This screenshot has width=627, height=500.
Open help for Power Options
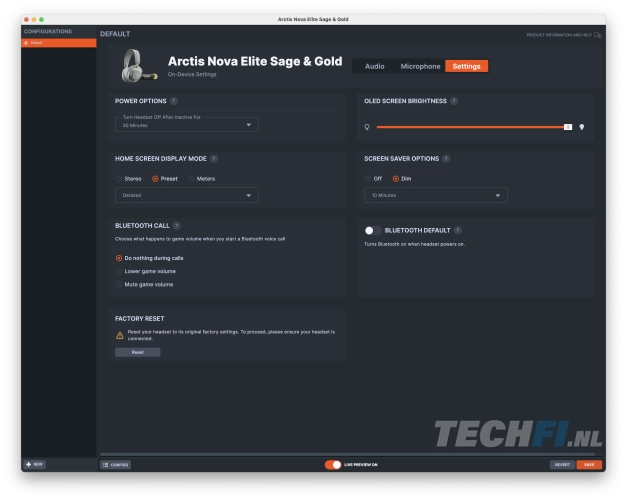[174, 101]
